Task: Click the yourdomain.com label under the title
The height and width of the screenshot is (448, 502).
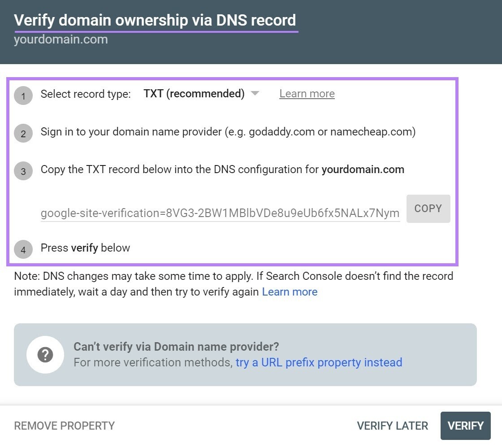Action: (61, 39)
